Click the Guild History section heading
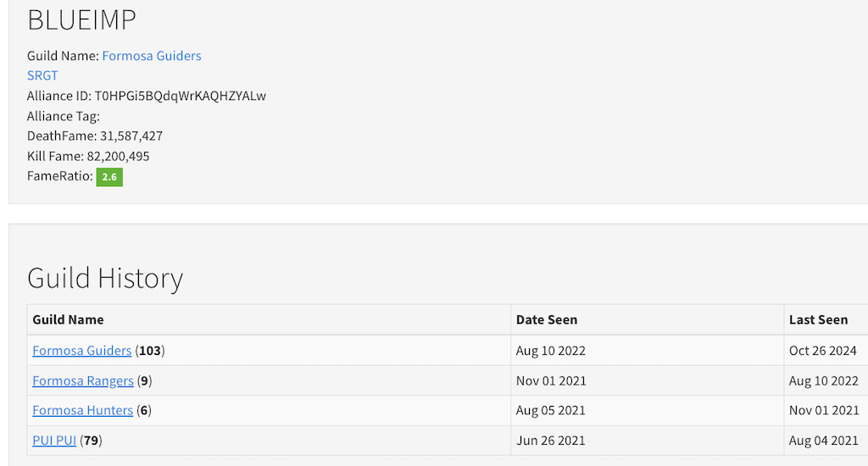 (105, 278)
